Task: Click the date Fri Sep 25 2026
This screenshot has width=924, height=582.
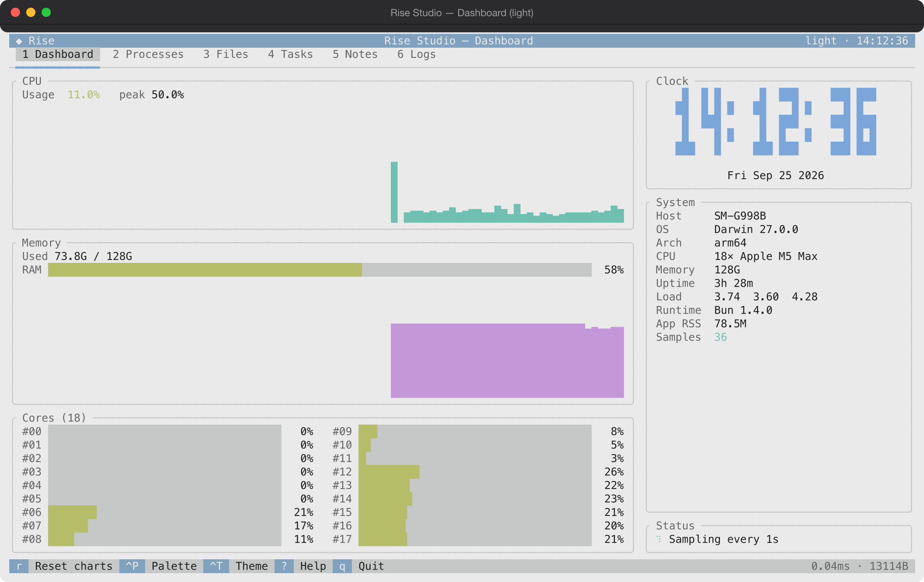Action: pyautogui.click(x=776, y=176)
